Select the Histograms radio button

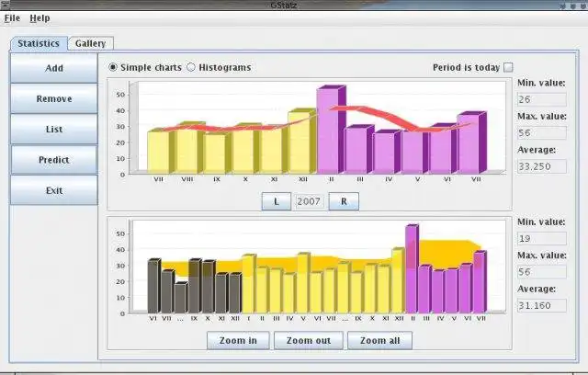click(191, 67)
